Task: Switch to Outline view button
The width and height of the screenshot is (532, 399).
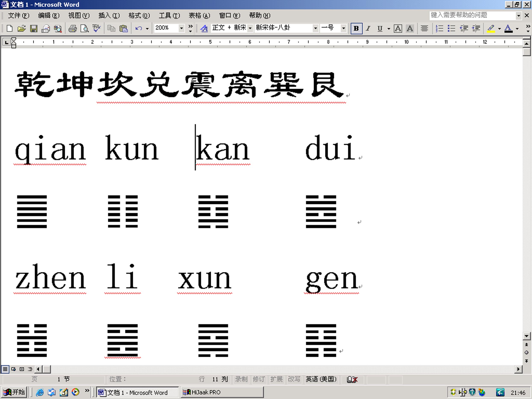Action: pyautogui.click(x=30, y=369)
